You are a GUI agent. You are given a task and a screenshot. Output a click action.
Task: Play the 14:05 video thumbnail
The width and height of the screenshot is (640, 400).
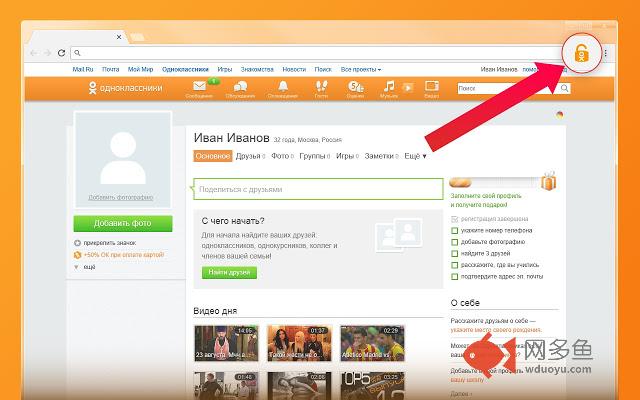point(226,343)
